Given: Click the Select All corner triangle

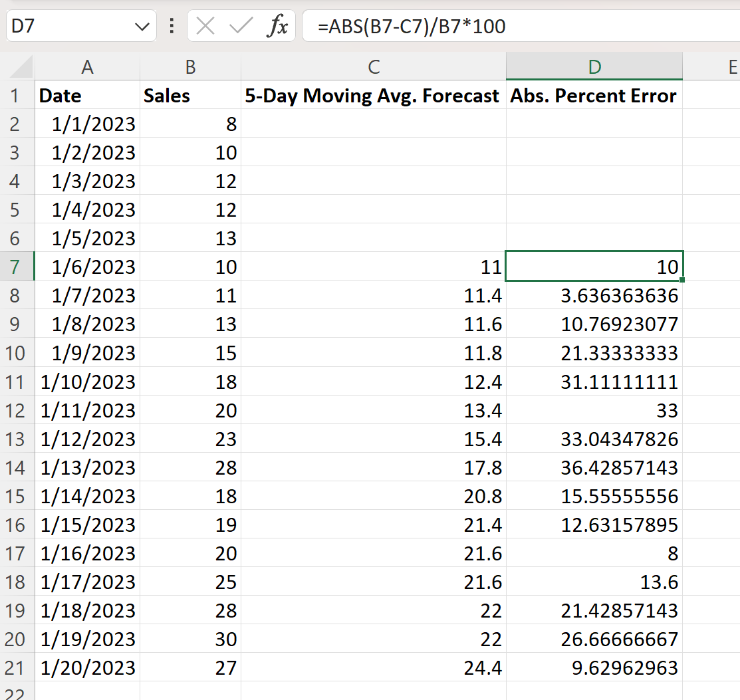Looking at the screenshot, I should pos(22,67).
